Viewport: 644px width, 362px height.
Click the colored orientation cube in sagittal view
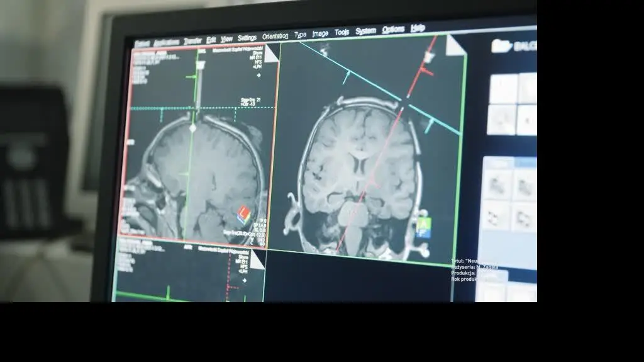pos(244,215)
